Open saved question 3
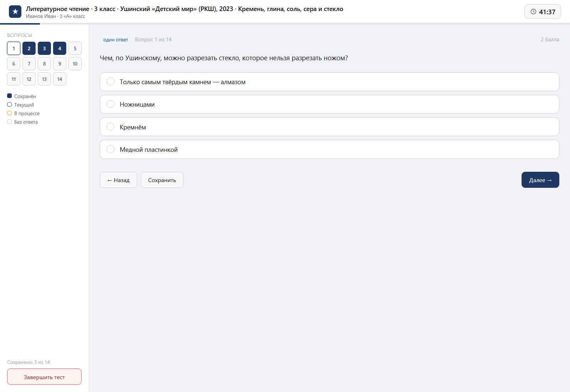This screenshot has height=392, width=570. pos(44,48)
